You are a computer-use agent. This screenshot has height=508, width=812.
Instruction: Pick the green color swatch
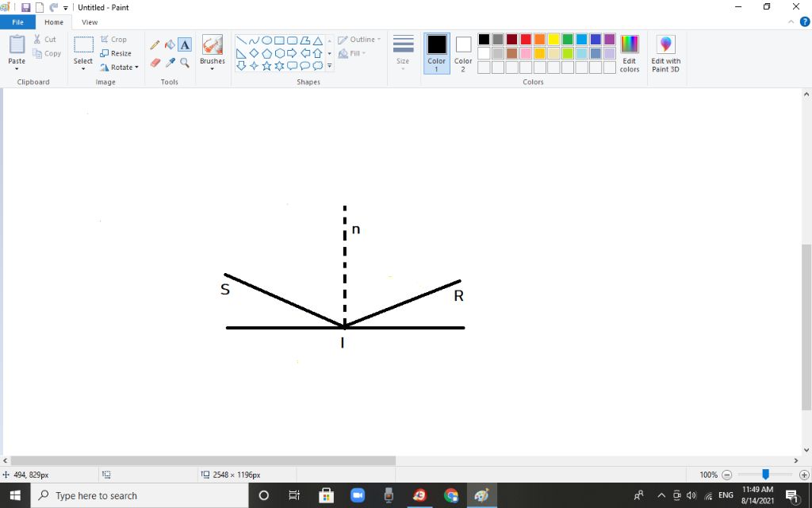[568, 40]
